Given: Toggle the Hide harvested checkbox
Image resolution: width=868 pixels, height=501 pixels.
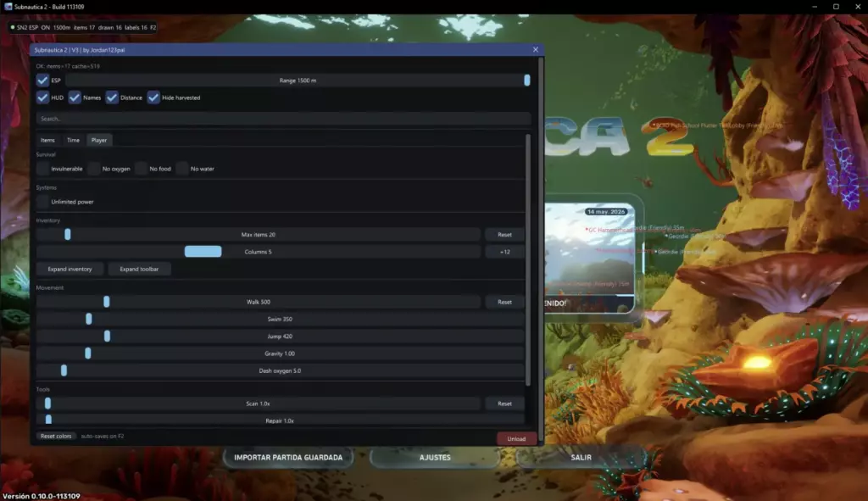Looking at the screenshot, I should coord(153,97).
